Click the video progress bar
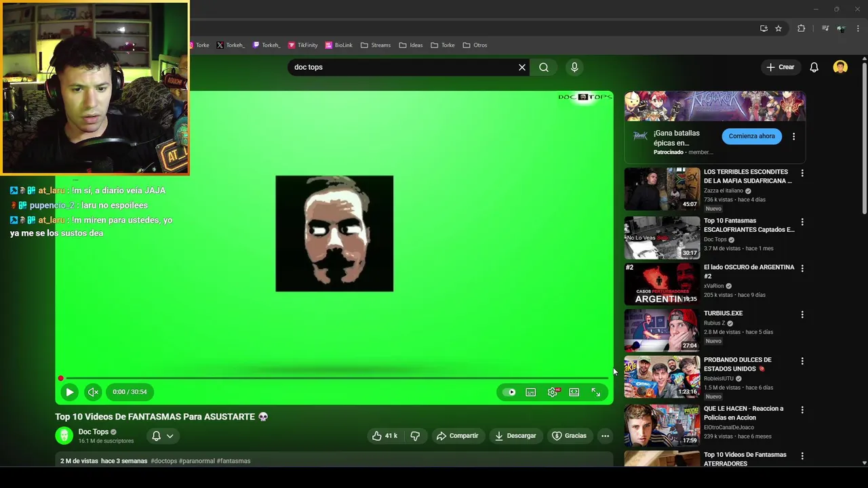 click(334, 378)
